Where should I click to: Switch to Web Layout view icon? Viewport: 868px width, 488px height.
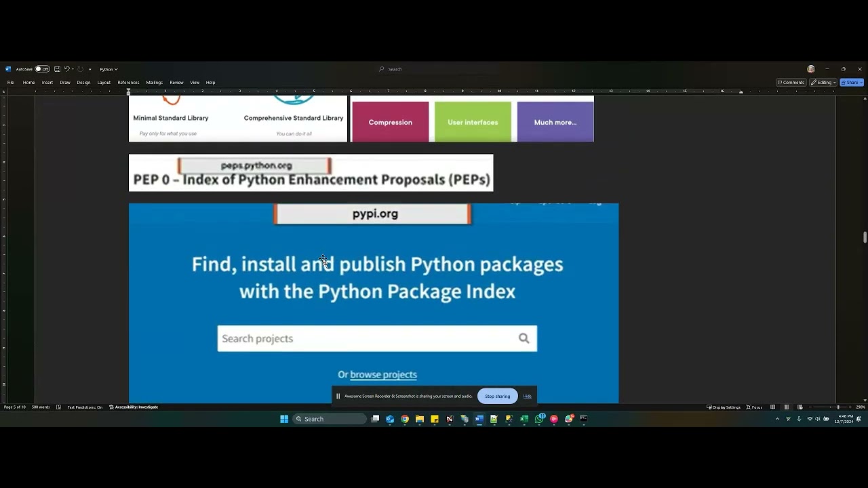[x=800, y=407]
